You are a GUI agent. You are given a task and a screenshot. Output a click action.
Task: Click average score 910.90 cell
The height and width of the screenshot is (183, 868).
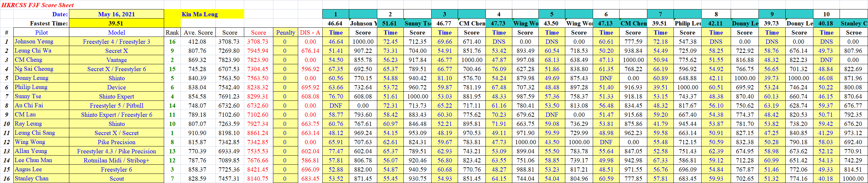point(198,133)
